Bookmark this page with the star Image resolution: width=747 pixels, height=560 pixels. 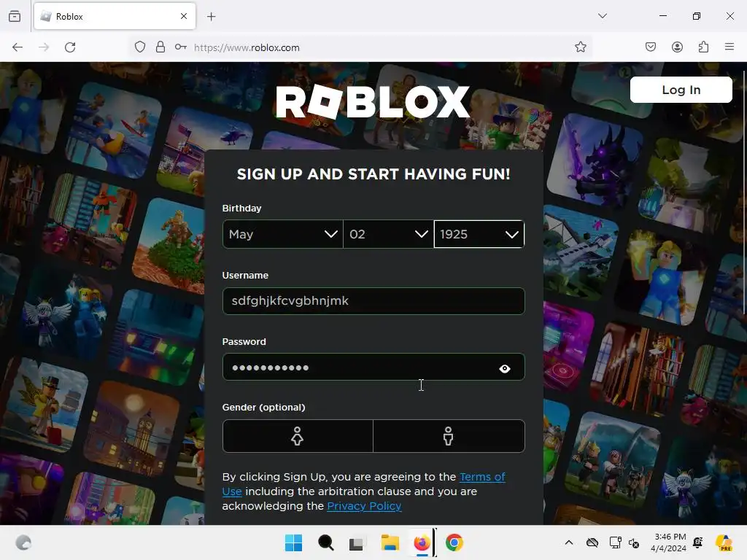580,47
